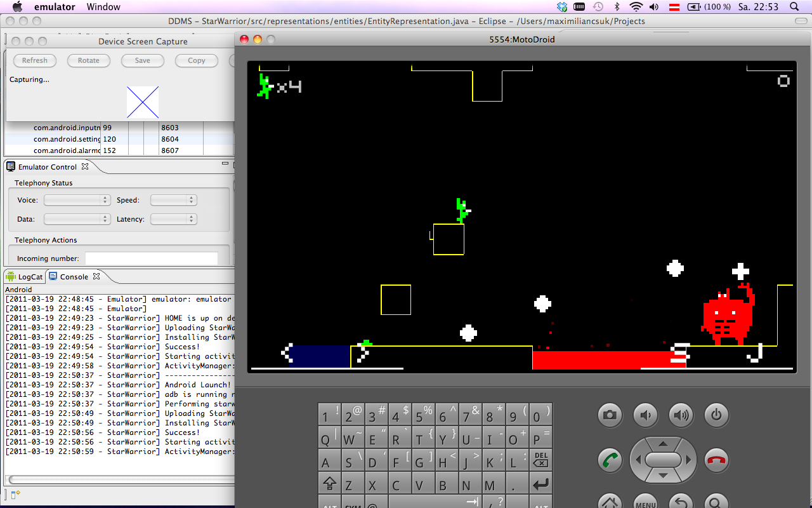Viewport: 812px width, 508px height.
Task: Open the Speed dropdown
Action: [x=173, y=200]
